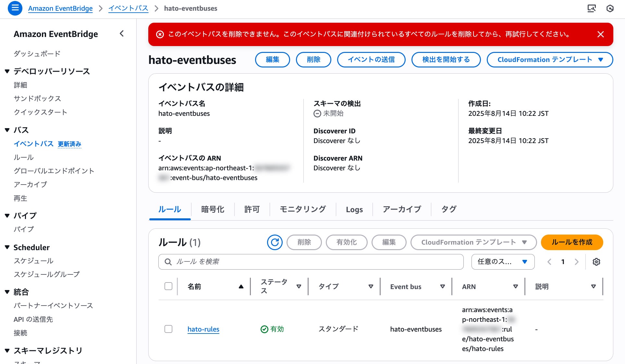Switch to the 許可 tab
The height and width of the screenshot is (364, 625).
(252, 210)
